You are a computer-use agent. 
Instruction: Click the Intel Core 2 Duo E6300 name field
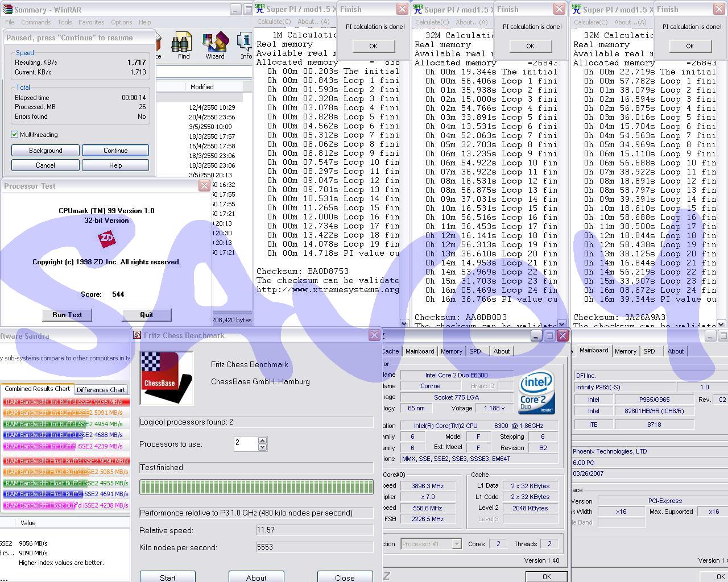click(x=457, y=375)
